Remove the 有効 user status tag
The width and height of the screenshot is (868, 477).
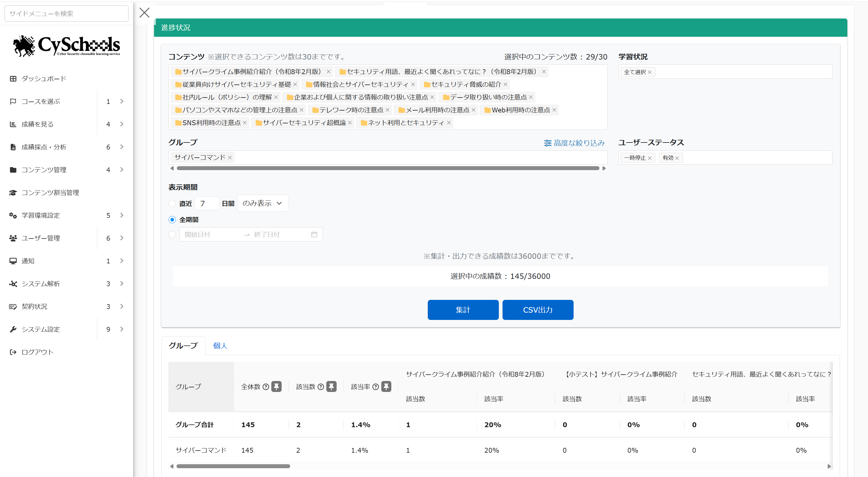(677, 158)
